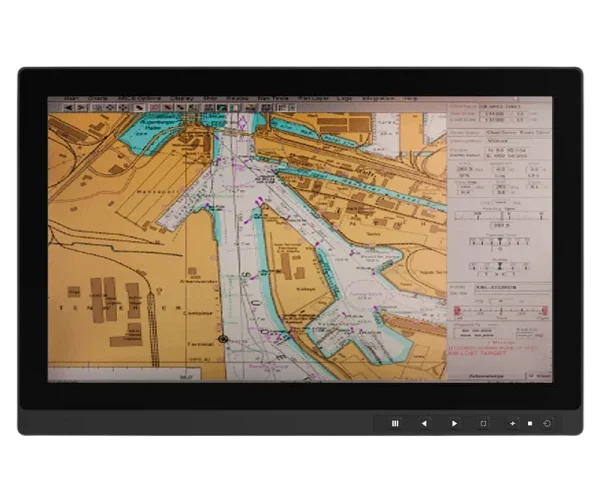The height and width of the screenshot is (500, 600).
Task: Click the red cross-track error scale bar
Action: (500, 312)
